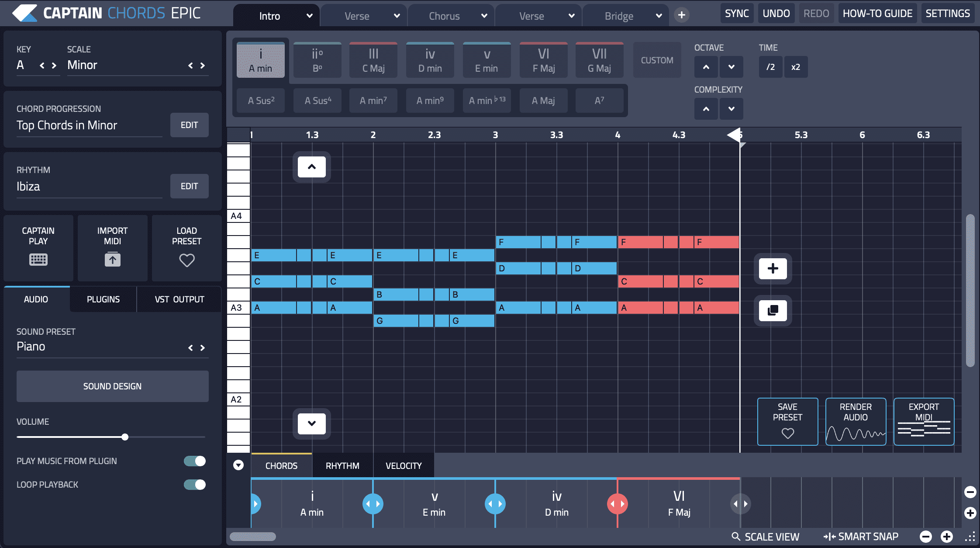980x548 pixels.
Task: Duplicate chords with the copy icon
Action: [773, 310]
